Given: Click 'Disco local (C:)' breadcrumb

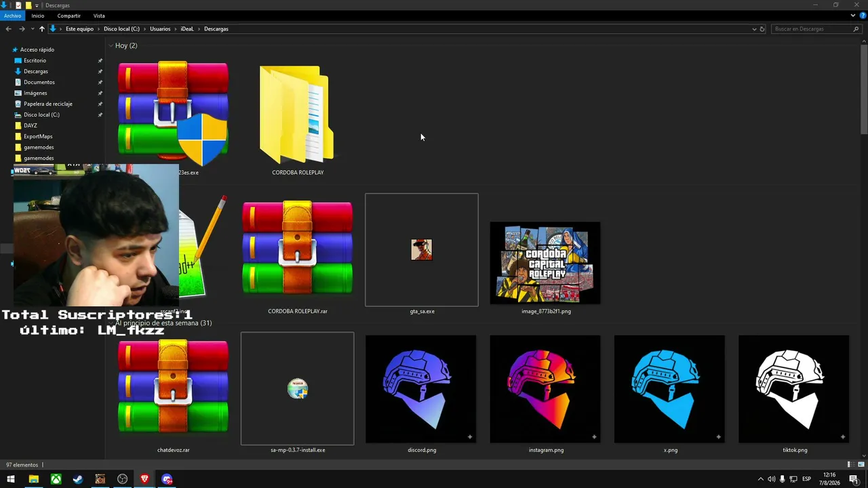Looking at the screenshot, I should pyautogui.click(x=121, y=29).
